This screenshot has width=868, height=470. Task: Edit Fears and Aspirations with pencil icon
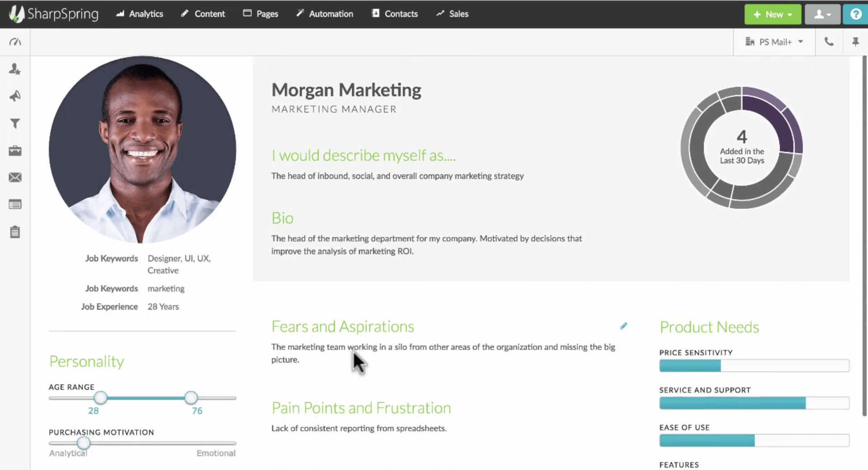click(623, 326)
